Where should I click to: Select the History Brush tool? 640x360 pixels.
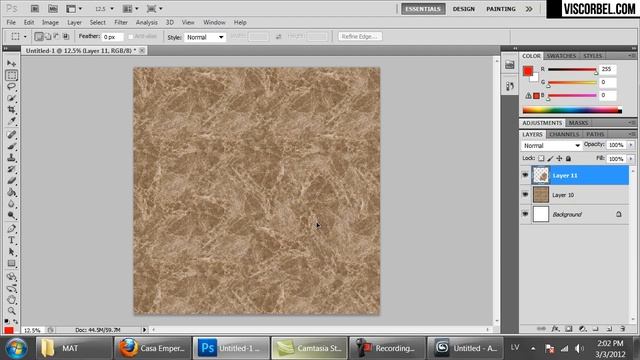[x=11, y=169]
